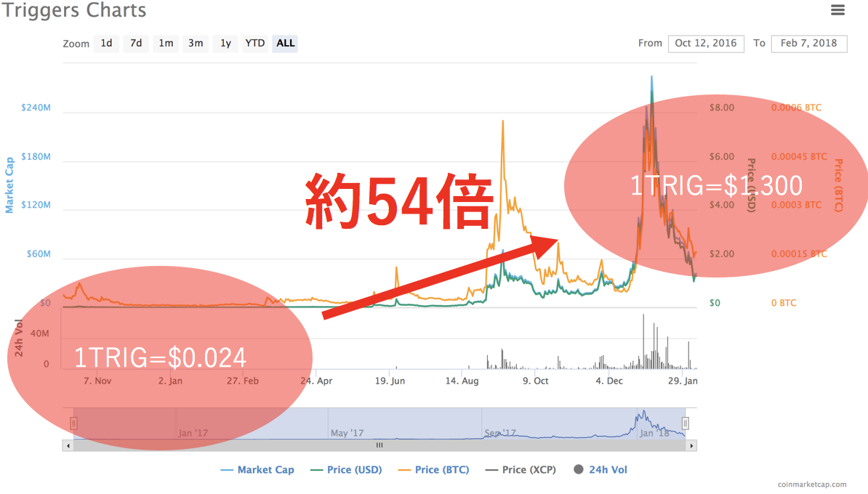Click the 4. Dec date axis label
Viewport: 868px width, 494px height.
click(609, 381)
